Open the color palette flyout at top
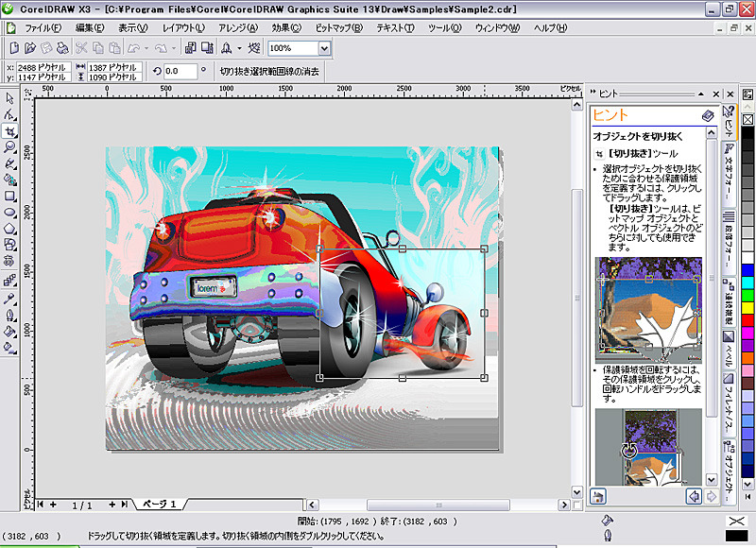This screenshot has width=756, height=548. pyautogui.click(x=747, y=94)
